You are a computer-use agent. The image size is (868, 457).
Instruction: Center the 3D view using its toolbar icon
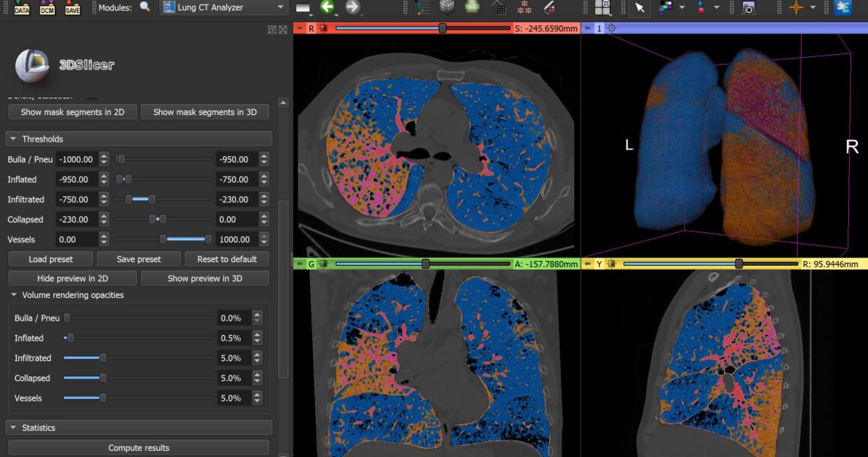click(612, 28)
